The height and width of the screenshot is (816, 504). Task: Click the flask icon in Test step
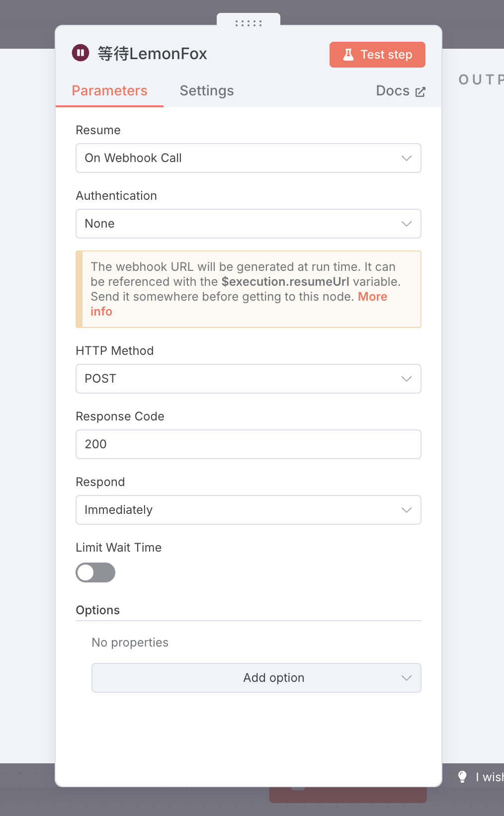pos(348,55)
